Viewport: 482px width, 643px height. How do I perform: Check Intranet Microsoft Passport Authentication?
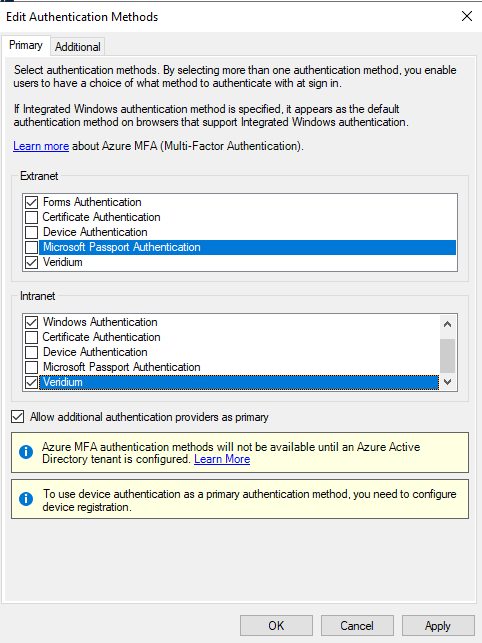coord(32,367)
